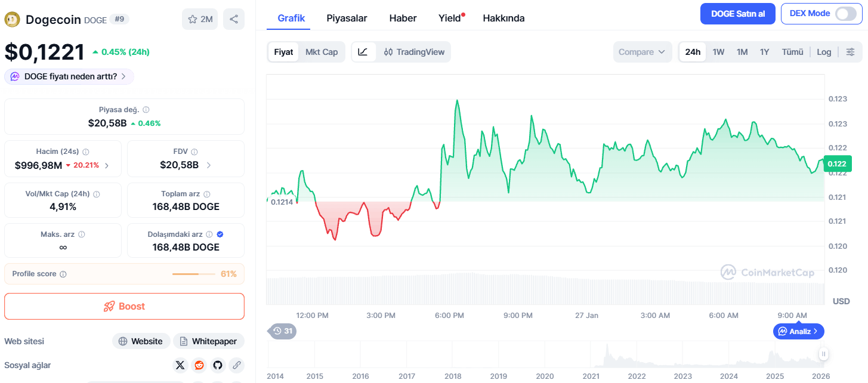Image resolution: width=868 pixels, height=383 pixels.
Task: Toggle Log scale on chart
Action: pyautogui.click(x=824, y=52)
